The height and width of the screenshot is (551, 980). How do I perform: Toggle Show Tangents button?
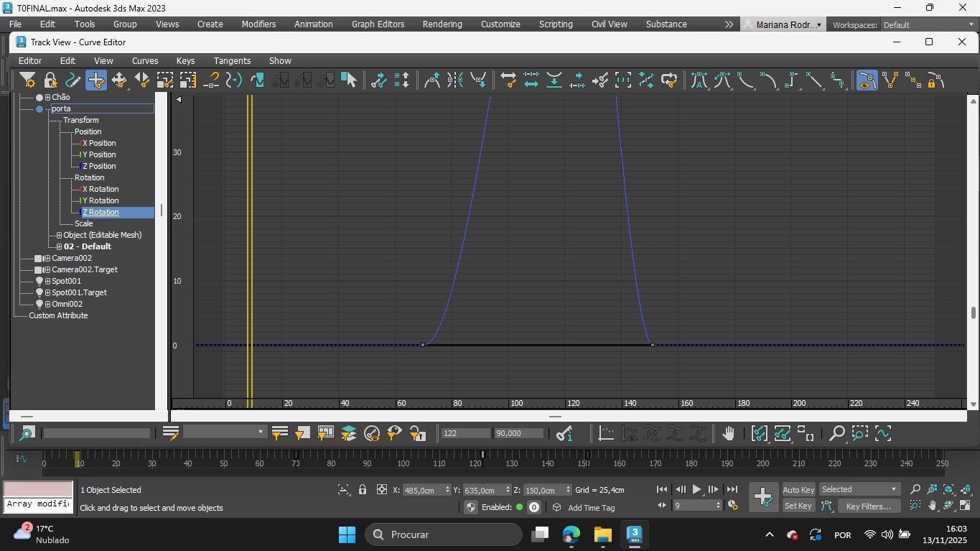click(867, 80)
